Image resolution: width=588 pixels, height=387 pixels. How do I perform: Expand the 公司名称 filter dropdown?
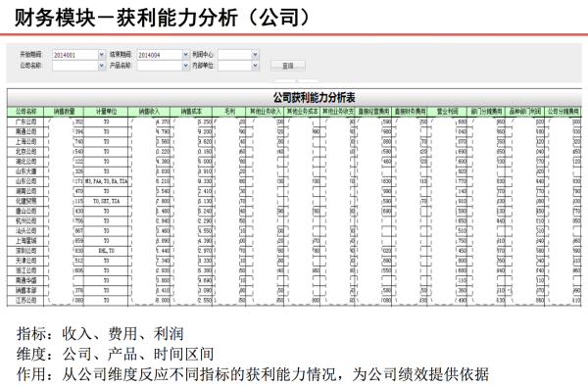102,66
